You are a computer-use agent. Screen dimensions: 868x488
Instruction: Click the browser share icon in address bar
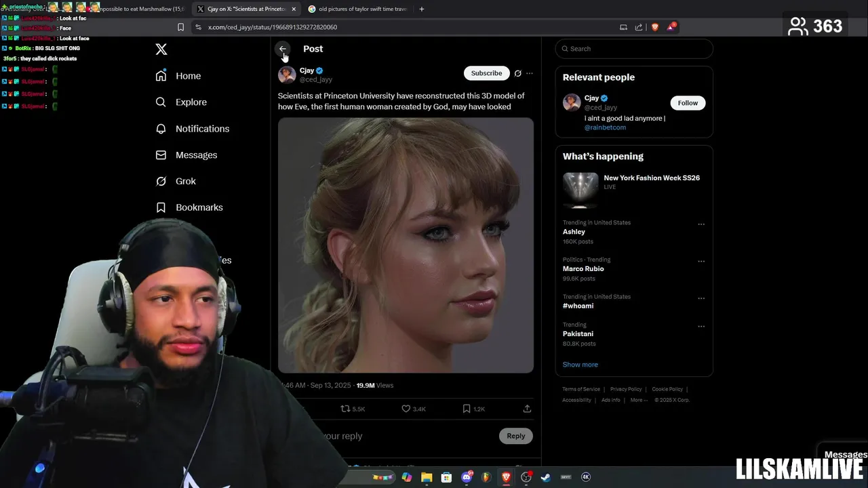tap(639, 27)
